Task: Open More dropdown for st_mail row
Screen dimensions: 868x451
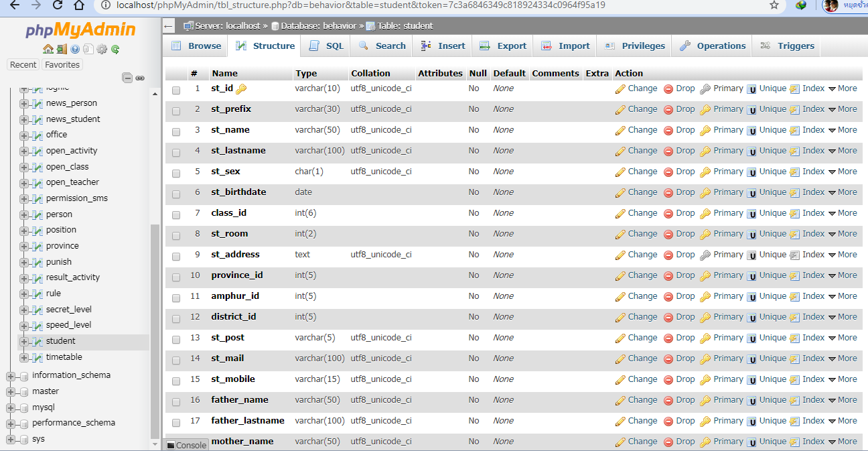Action: coord(843,359)
